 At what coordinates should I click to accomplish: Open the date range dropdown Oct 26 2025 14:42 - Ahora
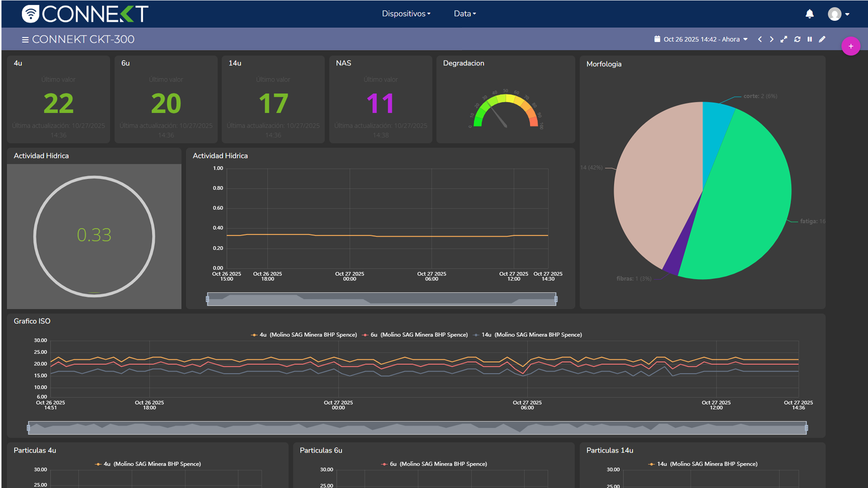[x=701, y=39]
